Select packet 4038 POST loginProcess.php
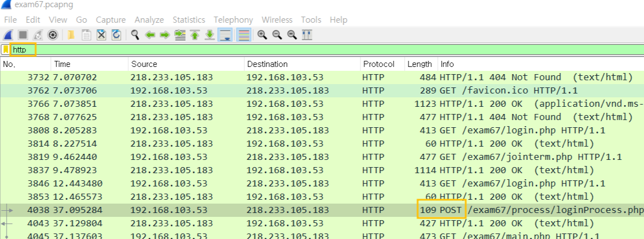 [x=322, y=210]
